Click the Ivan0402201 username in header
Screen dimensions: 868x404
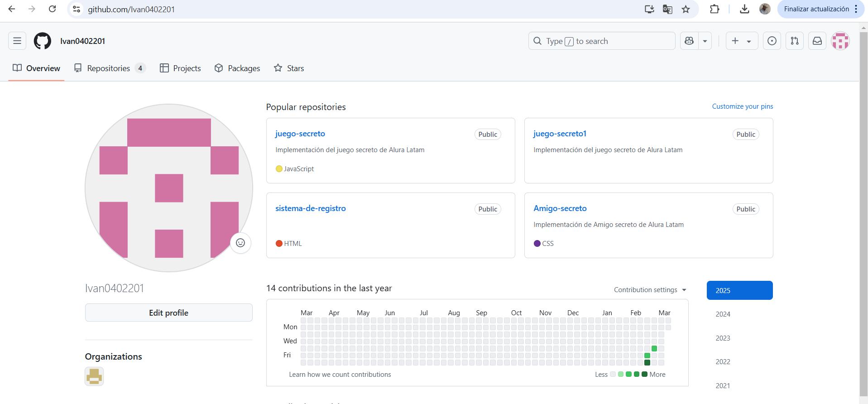point(82,41)
